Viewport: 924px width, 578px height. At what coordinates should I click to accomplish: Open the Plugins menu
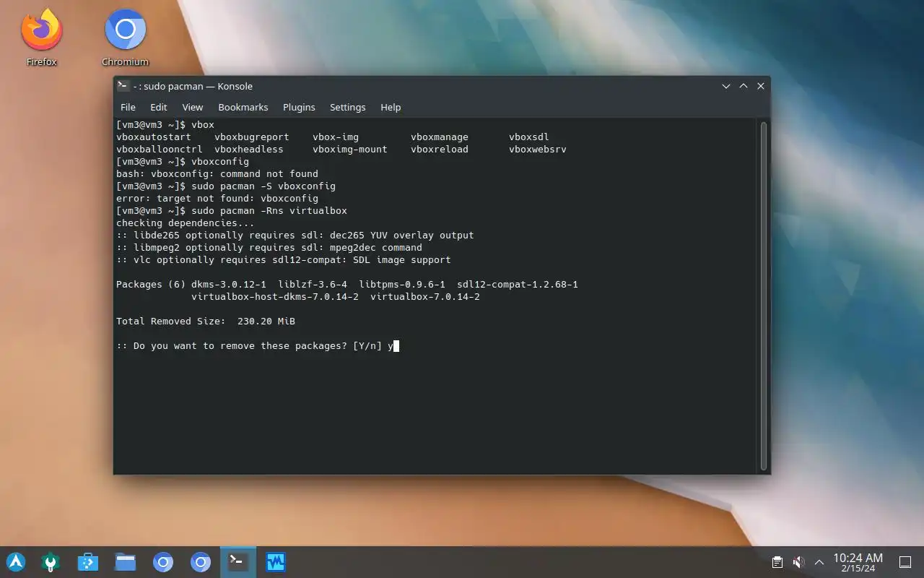(x=299, y=107)
